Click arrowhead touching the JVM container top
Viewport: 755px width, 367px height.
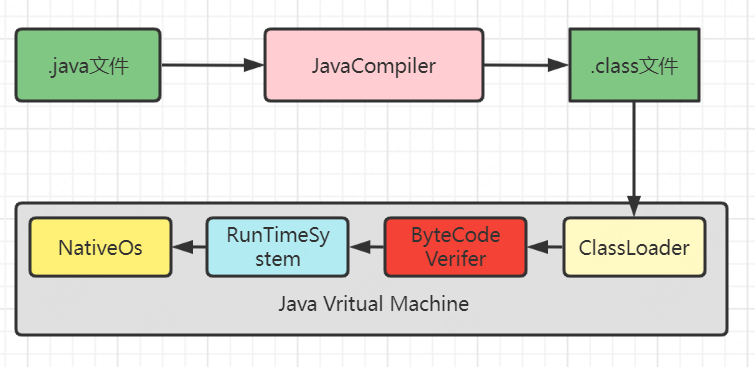(x=634, y=207)
